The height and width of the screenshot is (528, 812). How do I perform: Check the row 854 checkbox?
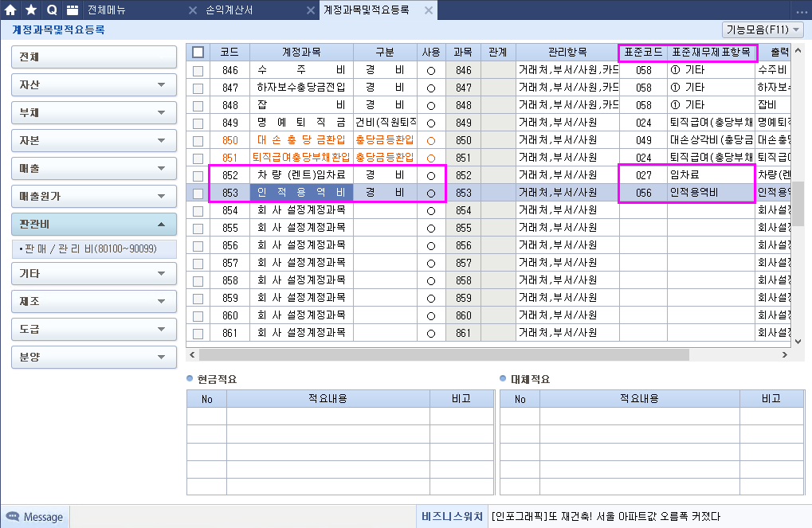(198, 211)
